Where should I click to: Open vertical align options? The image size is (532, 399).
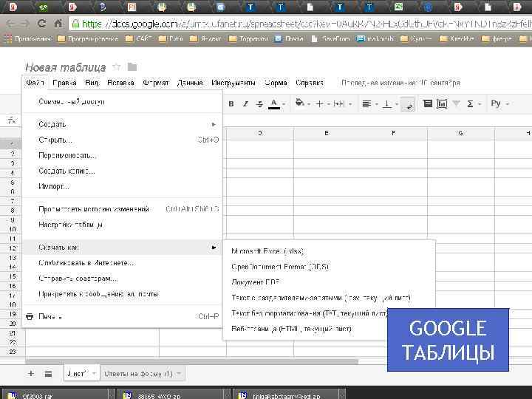(386, 104)
